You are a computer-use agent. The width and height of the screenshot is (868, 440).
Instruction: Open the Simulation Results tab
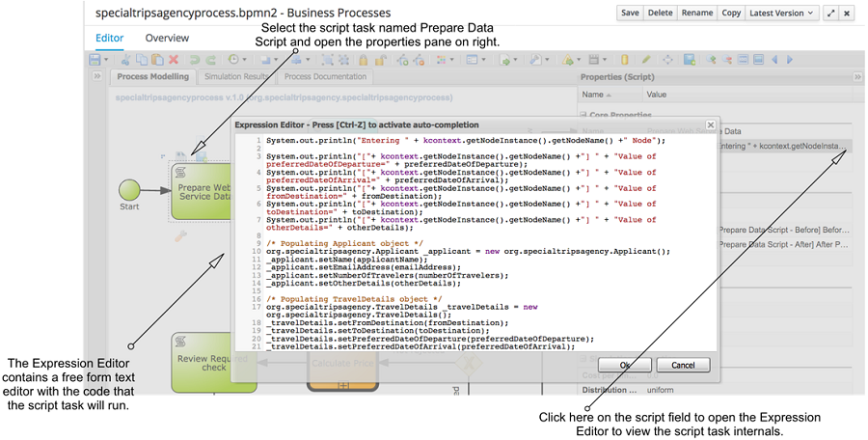coord(238,77)
